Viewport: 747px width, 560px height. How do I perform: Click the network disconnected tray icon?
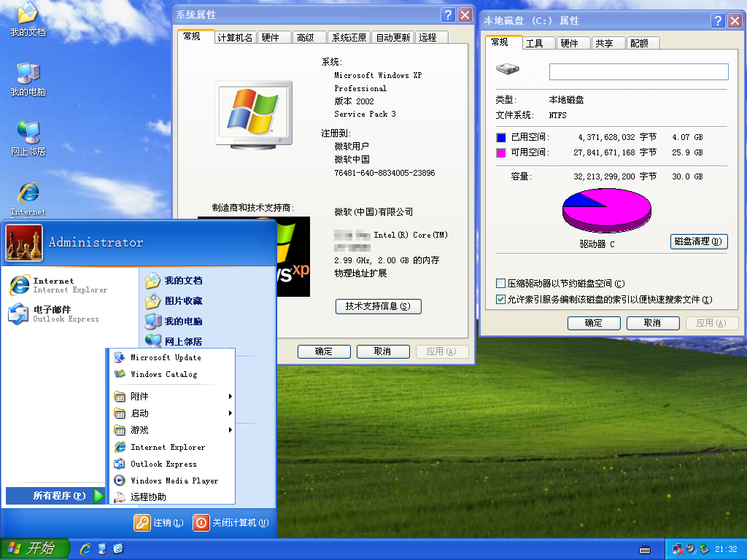point(678,550)
